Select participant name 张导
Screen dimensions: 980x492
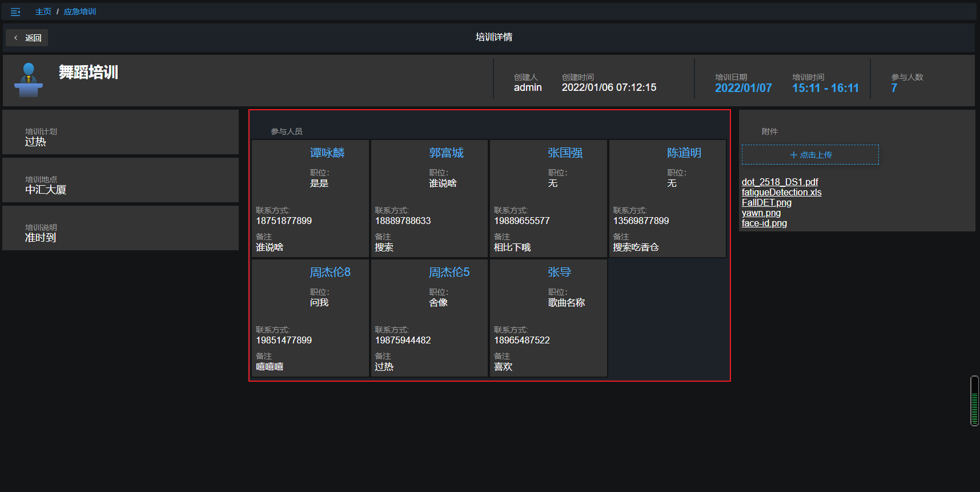560,272
